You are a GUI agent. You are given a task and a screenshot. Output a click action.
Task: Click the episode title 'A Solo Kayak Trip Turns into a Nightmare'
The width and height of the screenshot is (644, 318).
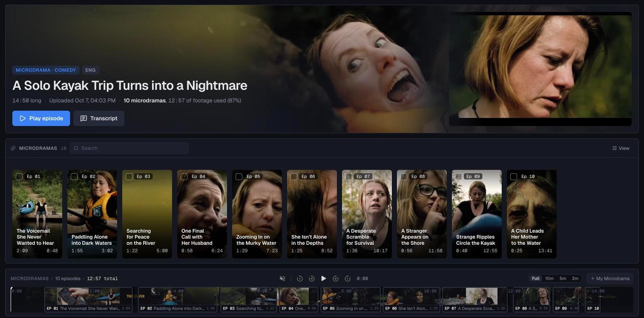(x=130, y=85)
